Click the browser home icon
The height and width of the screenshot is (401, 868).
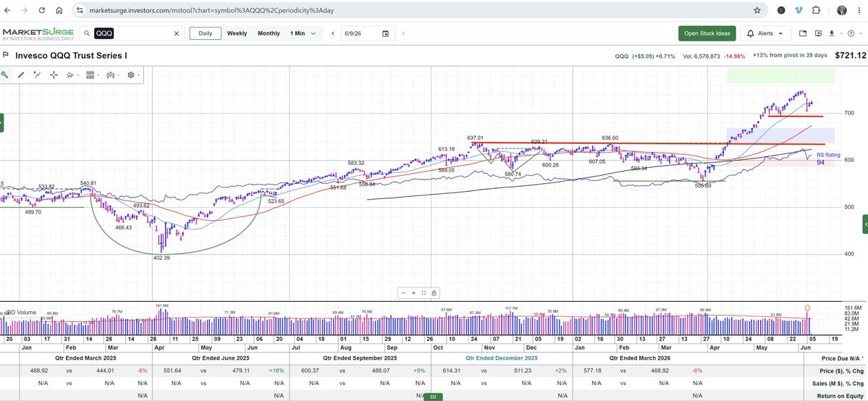[x=59, y=10]
